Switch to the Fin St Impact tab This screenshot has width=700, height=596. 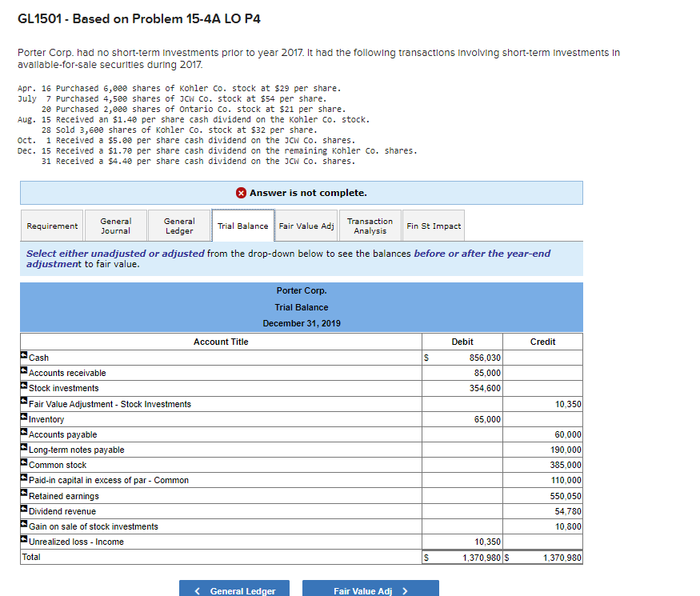(433, 226)
